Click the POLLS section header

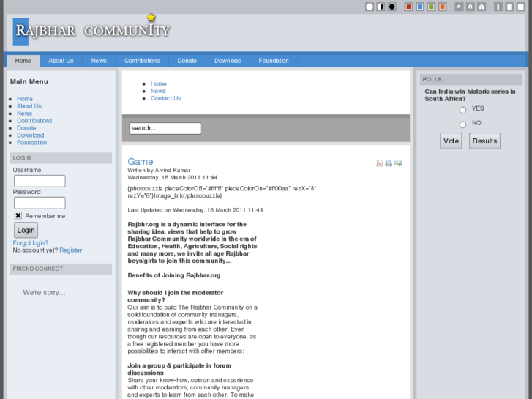pos(471,80)
